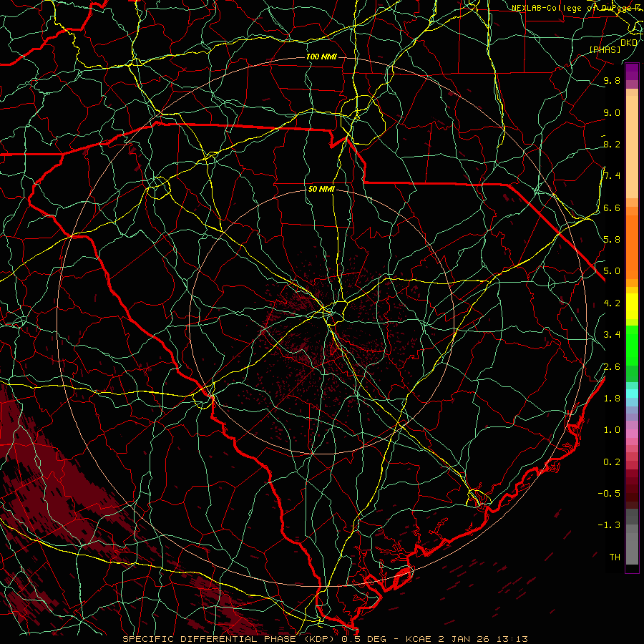Click the cyan segment of the color bar
The width and height of the screenshot is (644, 644).
(x=632, y=393)
